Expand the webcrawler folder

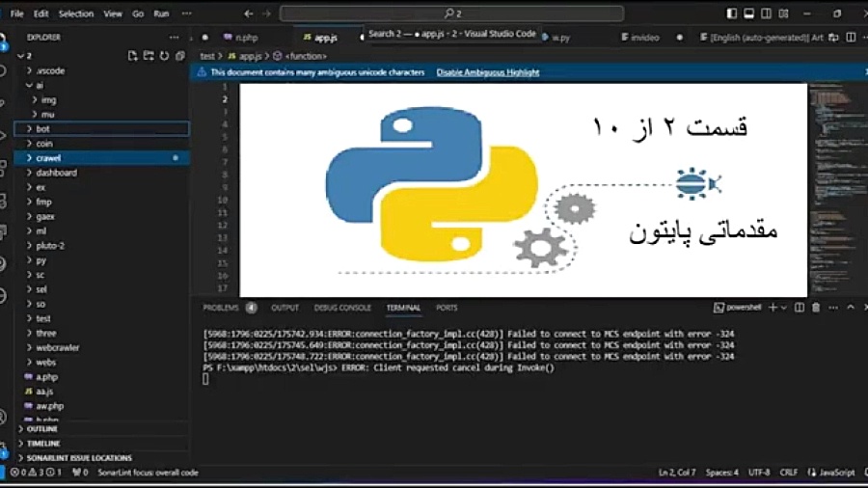[101, 348]
